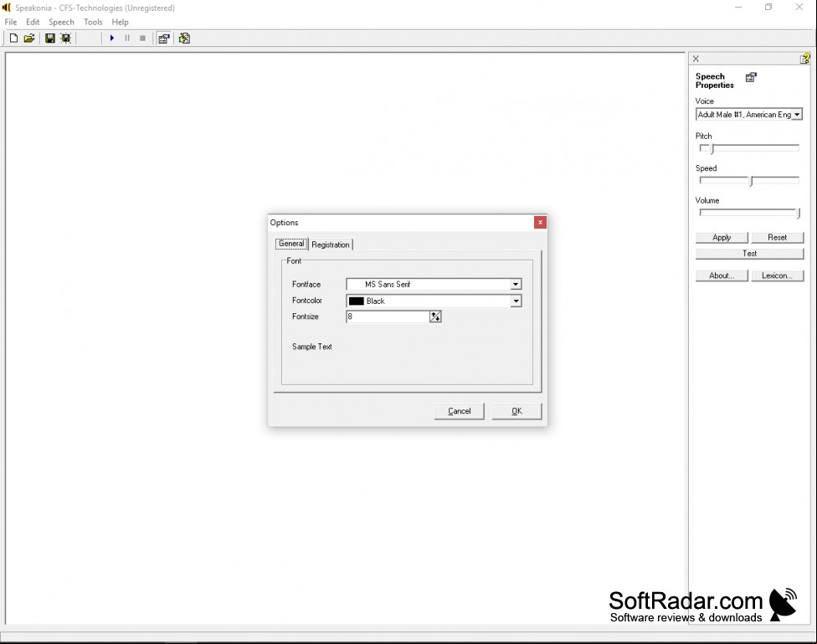Click the New document toolbar icon
817x644 pixels.
(14, 38)
